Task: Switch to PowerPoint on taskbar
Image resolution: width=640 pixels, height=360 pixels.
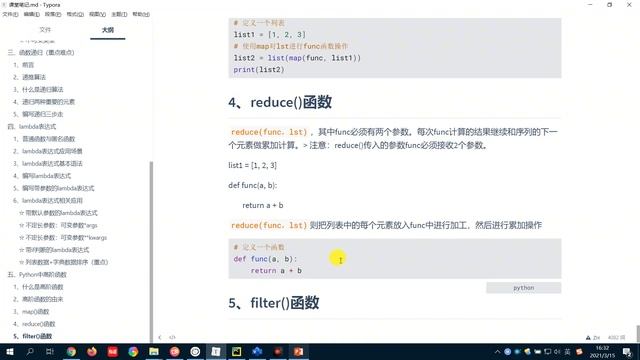Action: click(x=298, y=351)
